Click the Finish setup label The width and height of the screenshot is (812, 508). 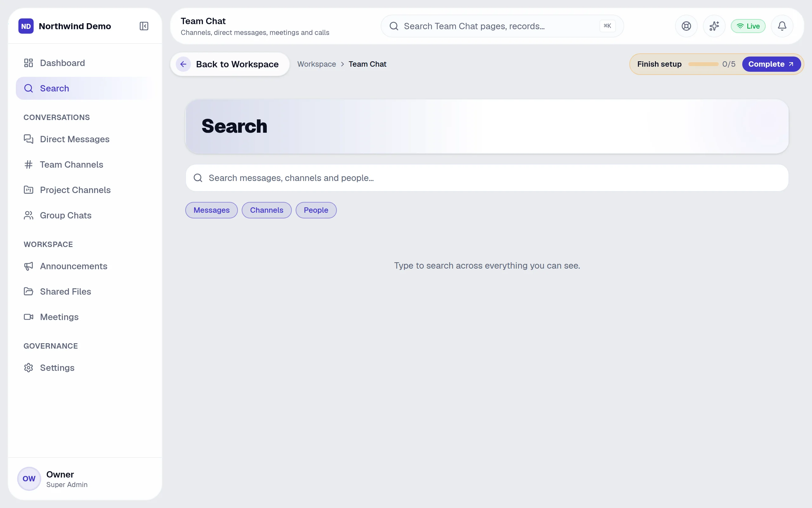(x=659, y=64)
